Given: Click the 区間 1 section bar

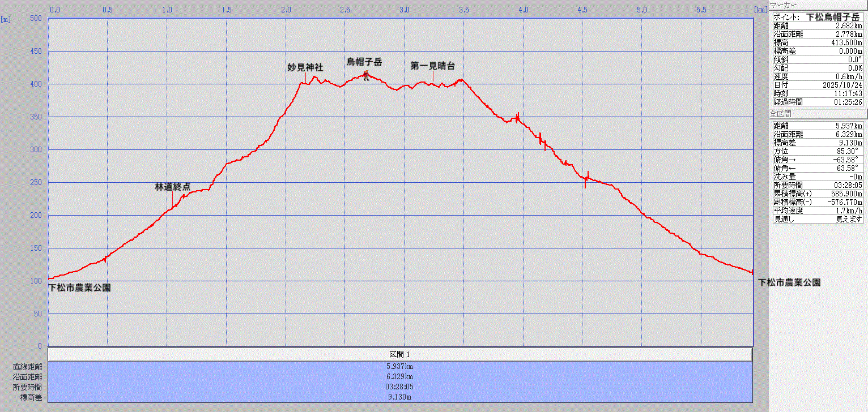Looking at the screenshot, I should (x=400, y=354).
